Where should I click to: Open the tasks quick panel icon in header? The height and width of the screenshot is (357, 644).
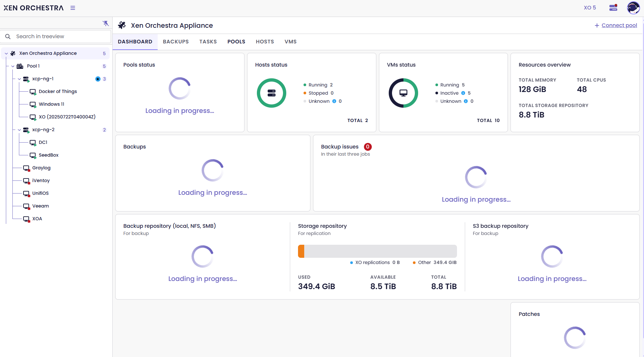613,8
